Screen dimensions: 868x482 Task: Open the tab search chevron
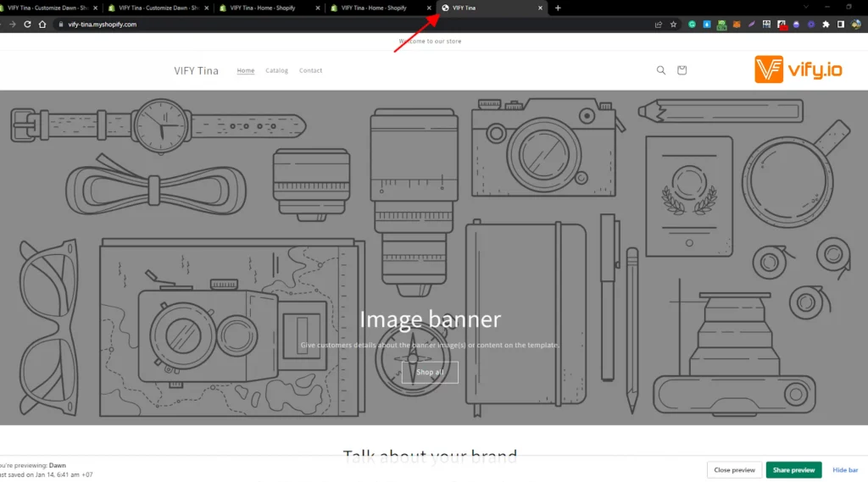tap(806, 7)
